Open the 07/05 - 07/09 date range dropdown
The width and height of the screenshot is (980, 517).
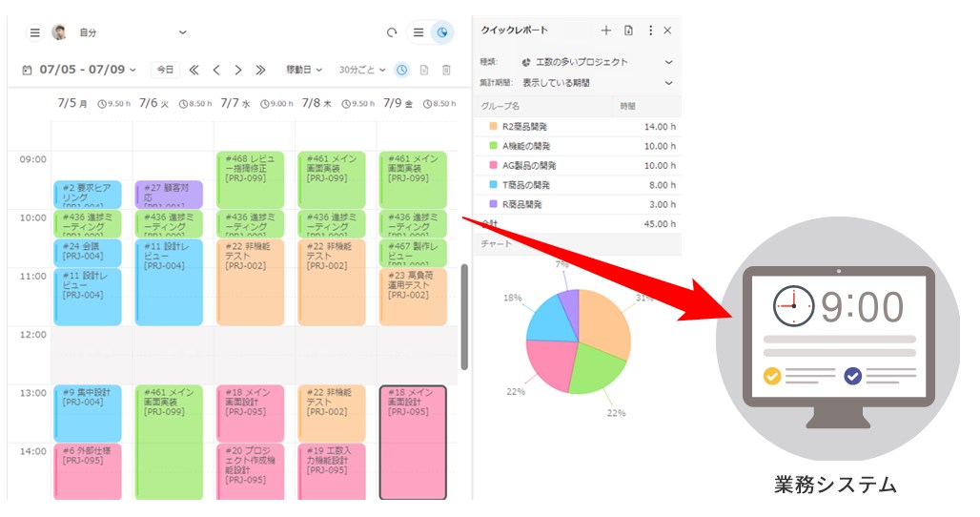click(x=87, y=70)
